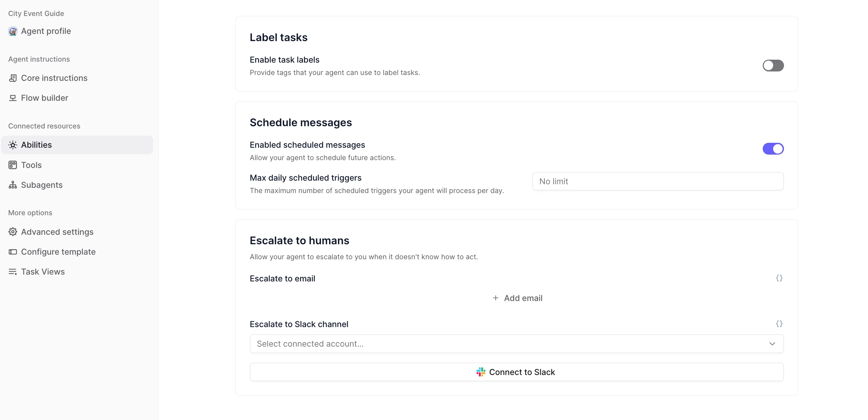Click the Max daily scheduled triggers field
Image resolution: width=868 pixels, height=420 pixels.
(x=658, y=182)
